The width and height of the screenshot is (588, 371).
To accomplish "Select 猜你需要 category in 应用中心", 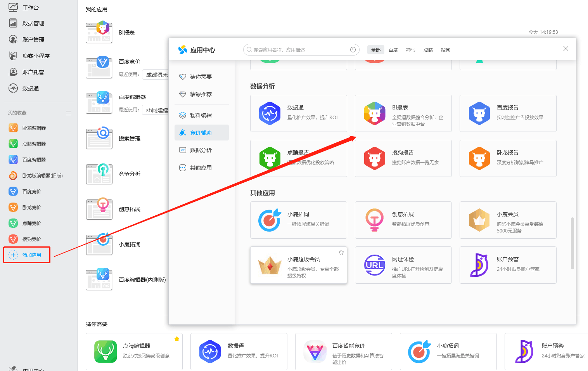I will click(x=202, y=77).
